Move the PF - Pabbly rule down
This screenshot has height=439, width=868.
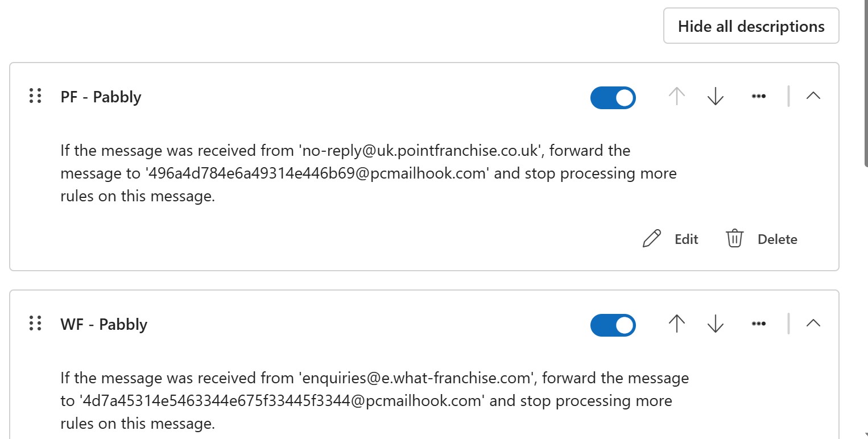[x=715, y=97]
